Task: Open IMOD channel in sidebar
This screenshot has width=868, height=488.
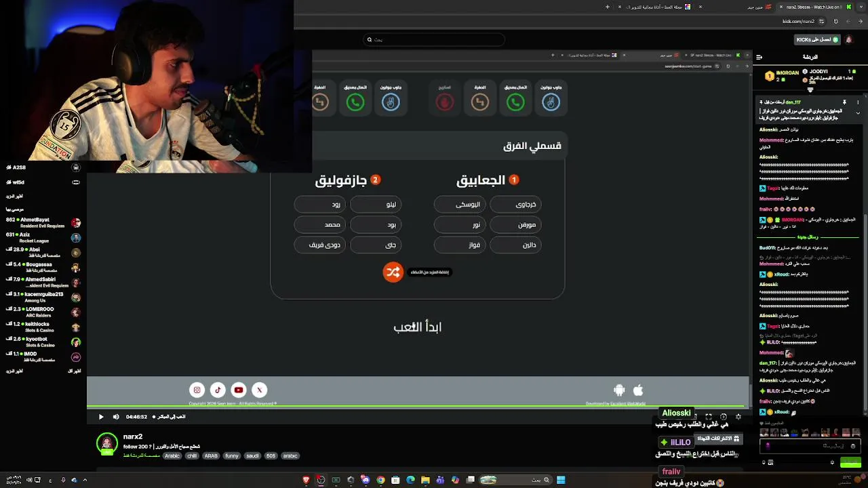Action: (x=43, y=357)
